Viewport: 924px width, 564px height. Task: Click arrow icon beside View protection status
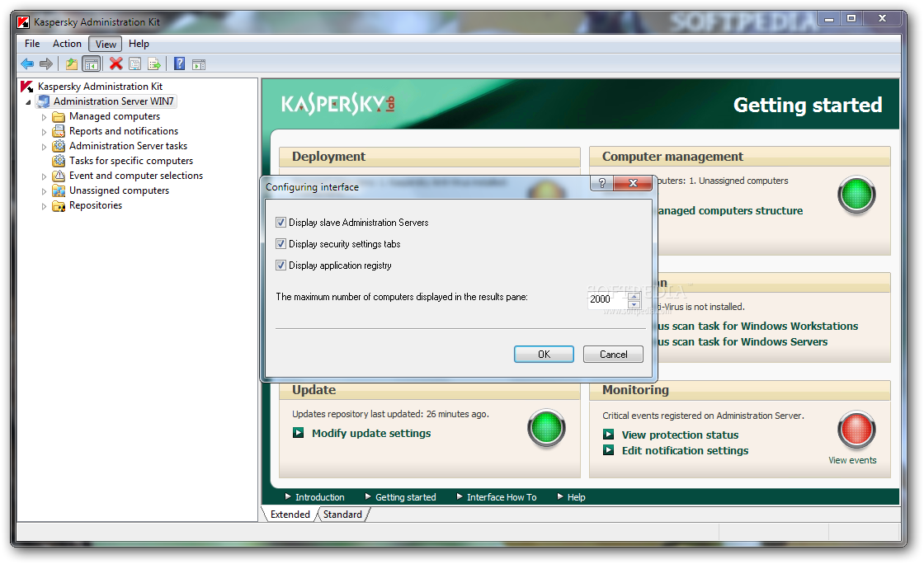[x=608, y=435]
